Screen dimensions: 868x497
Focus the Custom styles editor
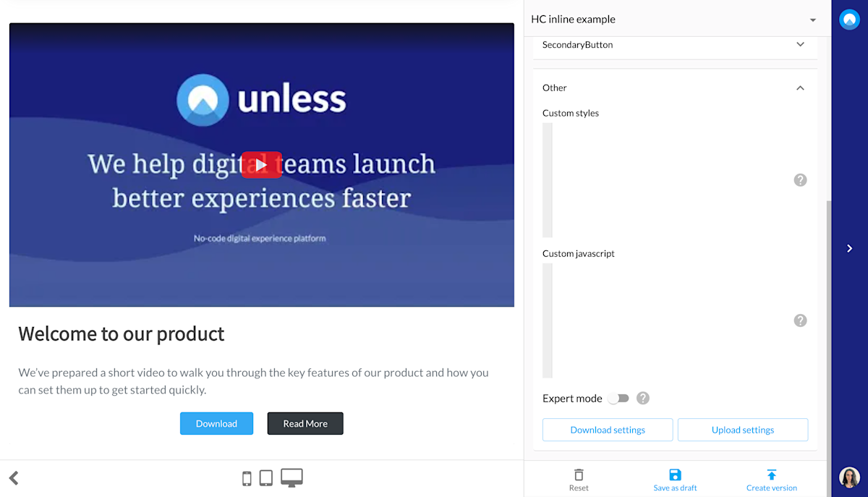point(665,180)
